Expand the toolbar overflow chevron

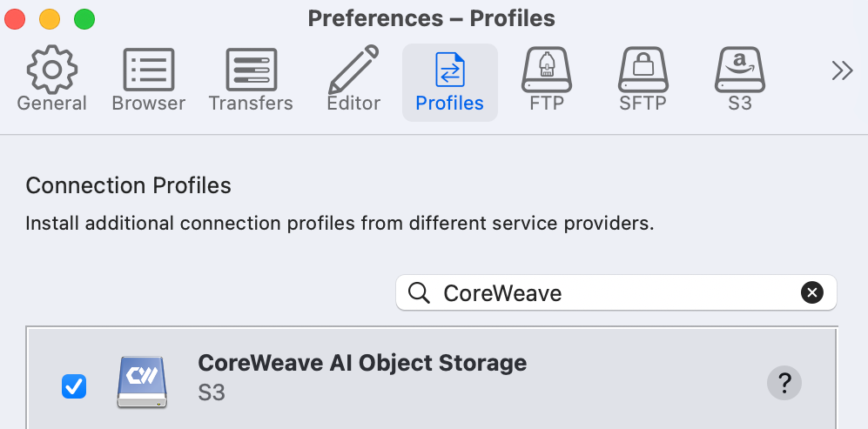point(842,70)
